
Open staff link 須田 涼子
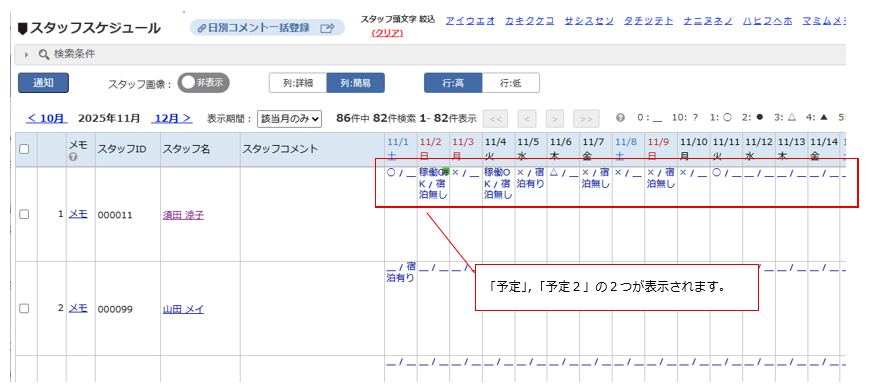coord(183,215)
